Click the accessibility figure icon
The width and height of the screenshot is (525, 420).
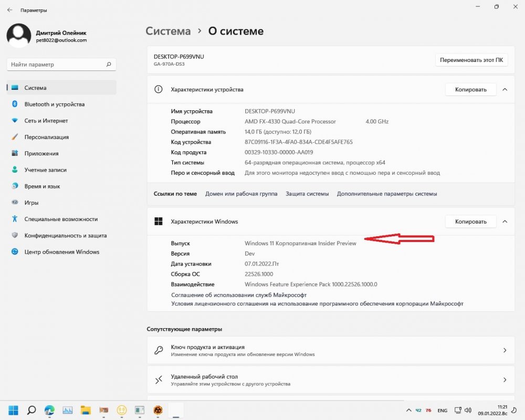15,219
